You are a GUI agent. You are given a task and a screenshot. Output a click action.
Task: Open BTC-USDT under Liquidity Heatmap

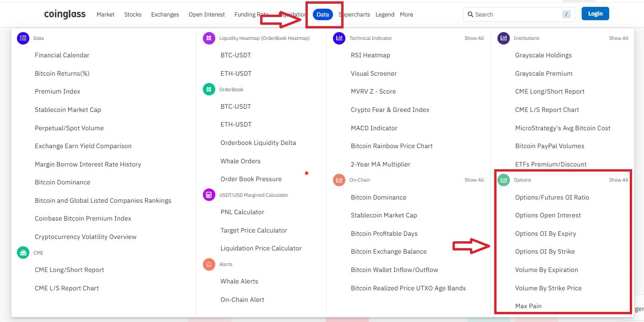236,55
